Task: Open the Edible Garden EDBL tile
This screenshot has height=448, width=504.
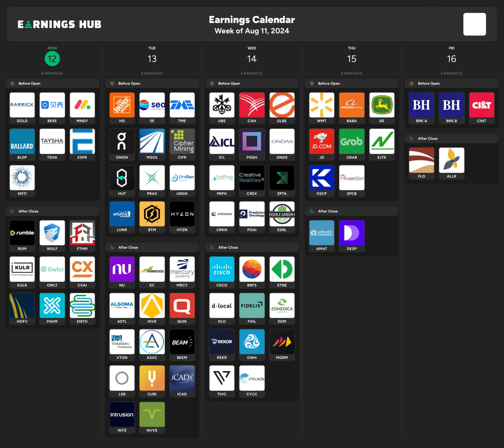Action: pos(282,217)
